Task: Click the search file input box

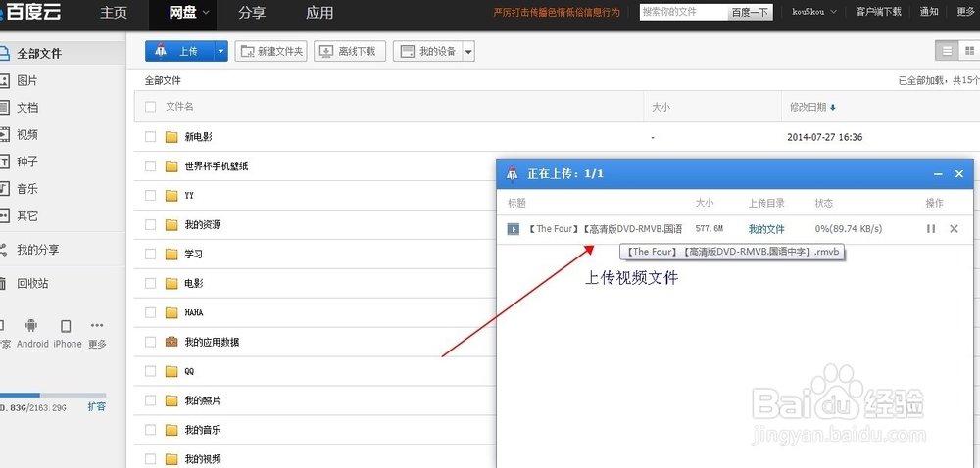Action: pyautogui.click(x=684, y=12)
